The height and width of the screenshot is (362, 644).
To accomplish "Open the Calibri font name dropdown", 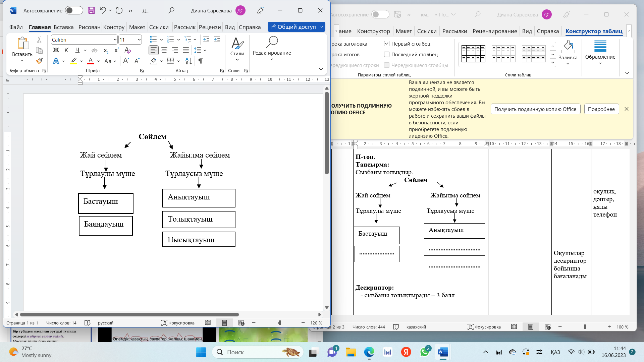I will coord(115,40).
